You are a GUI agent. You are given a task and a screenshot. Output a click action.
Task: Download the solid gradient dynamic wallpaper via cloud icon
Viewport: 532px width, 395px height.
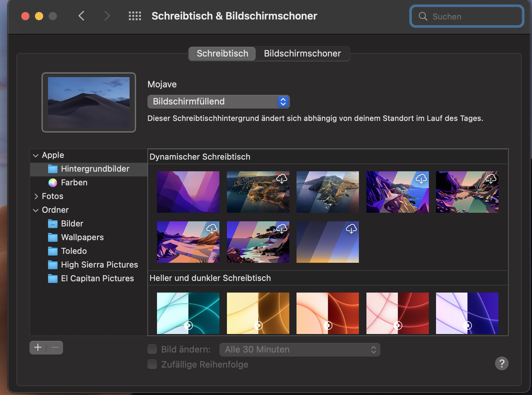(x=351, y=229)
